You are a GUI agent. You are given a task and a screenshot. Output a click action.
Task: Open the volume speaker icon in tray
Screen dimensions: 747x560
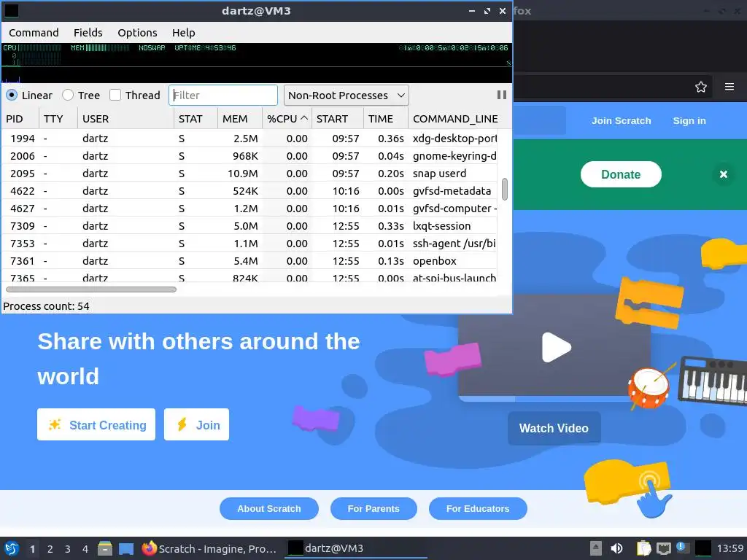pyautogui.click(x=616, y=548)
